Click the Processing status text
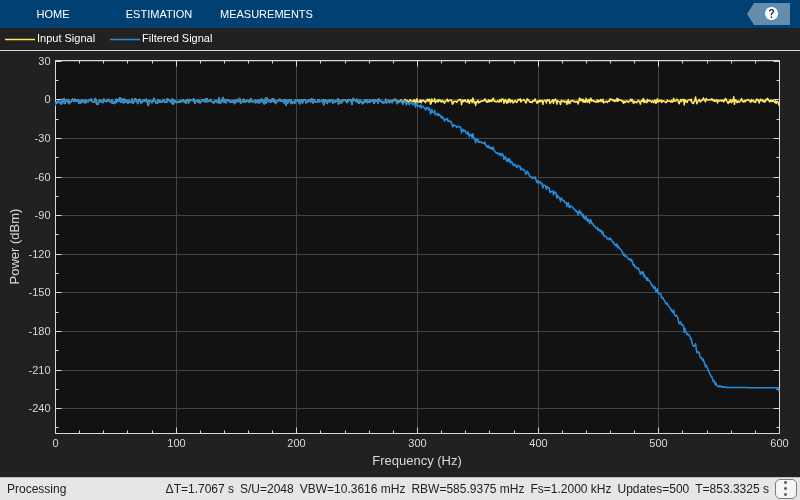Screen dimensions: 800x500 37,489
